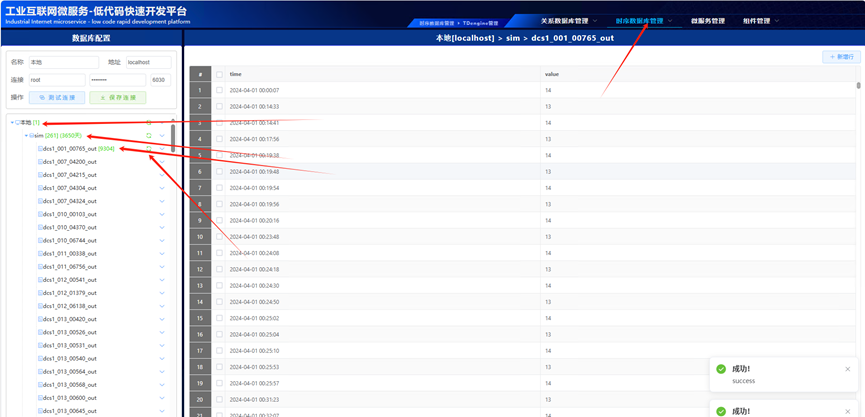Close the upper 成功 success notification
The width and height of the screenshot is (865, 417).
(x=848, y=369)
